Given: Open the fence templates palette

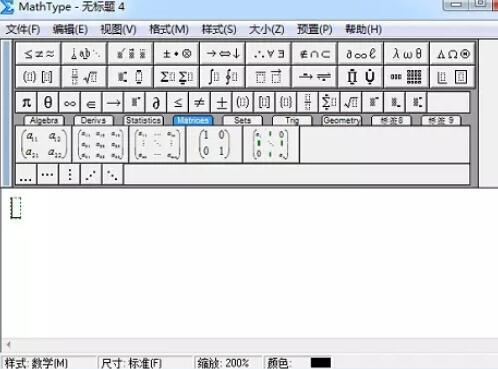Looking at the screenshot, I should pos(38,77).
